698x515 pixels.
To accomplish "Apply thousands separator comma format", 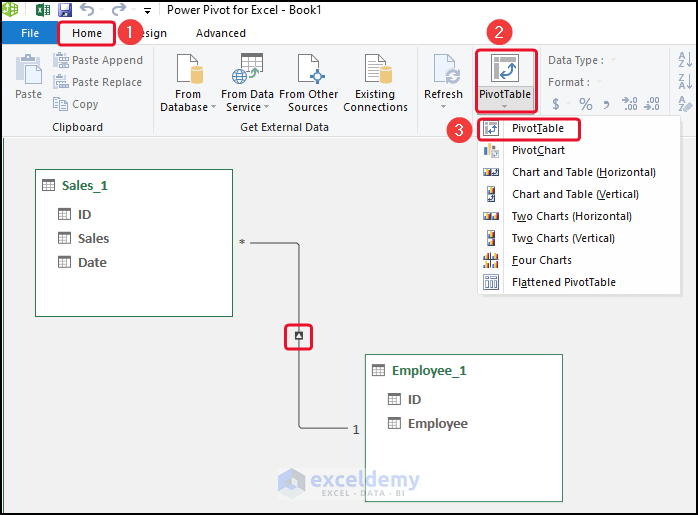I will coord(606,105).
